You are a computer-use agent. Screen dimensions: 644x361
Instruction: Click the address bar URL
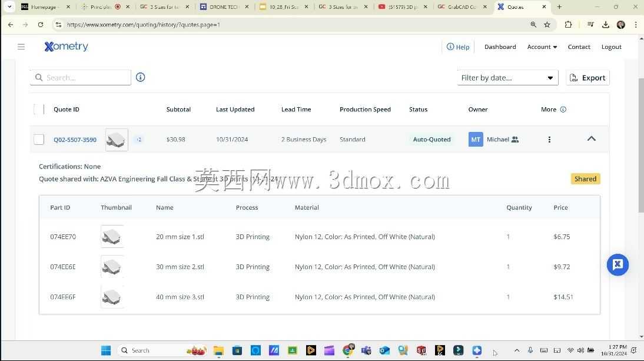point(143,25)
